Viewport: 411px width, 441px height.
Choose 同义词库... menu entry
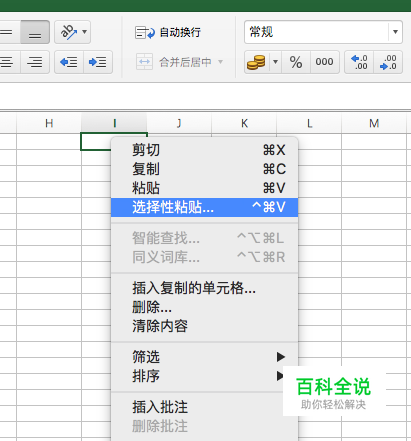[x=204, y=257]
